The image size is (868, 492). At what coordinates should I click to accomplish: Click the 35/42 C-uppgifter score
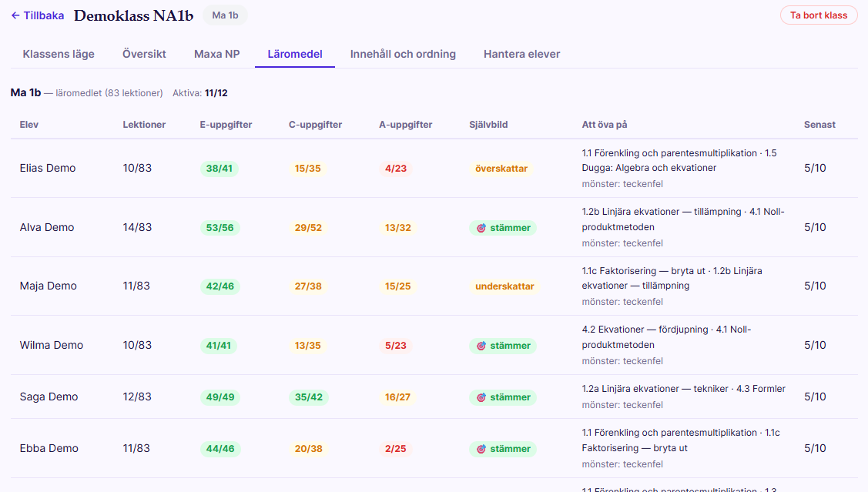[x=308, y=397]
